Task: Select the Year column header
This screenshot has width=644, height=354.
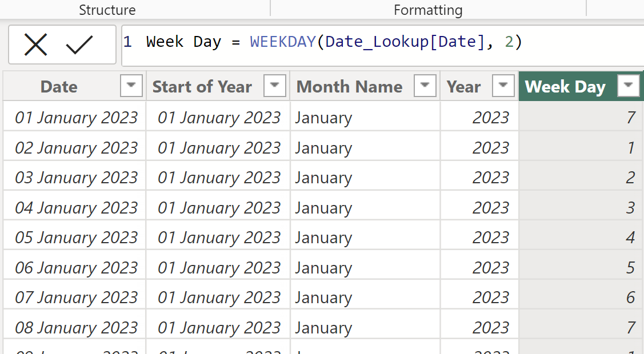Action: coord(463,87)
